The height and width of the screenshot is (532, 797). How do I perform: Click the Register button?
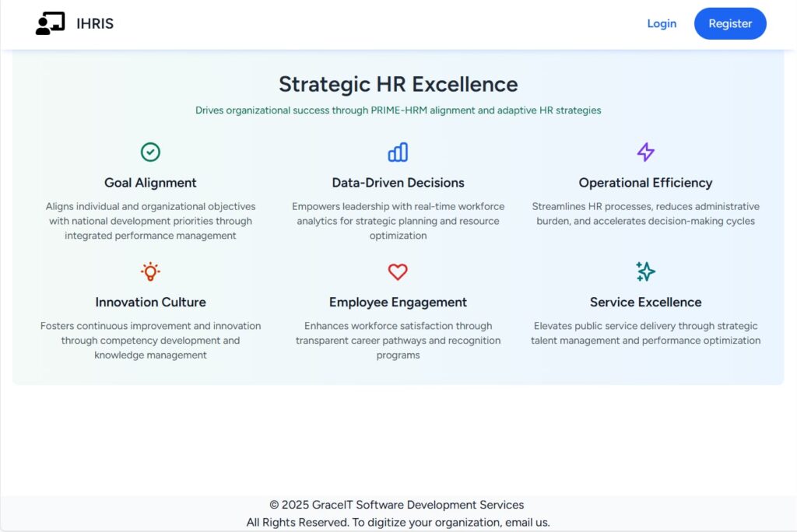coord(730,23)
